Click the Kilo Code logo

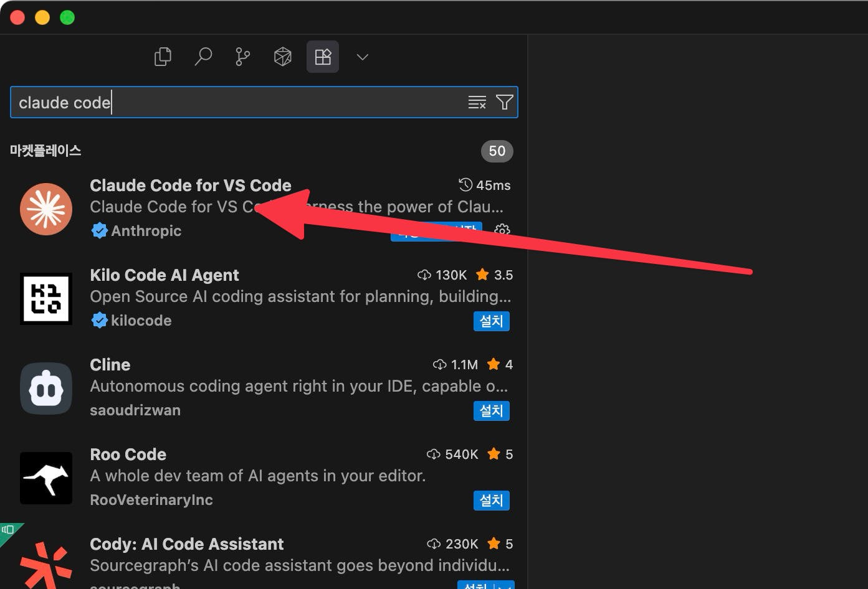tap(46, 298)
